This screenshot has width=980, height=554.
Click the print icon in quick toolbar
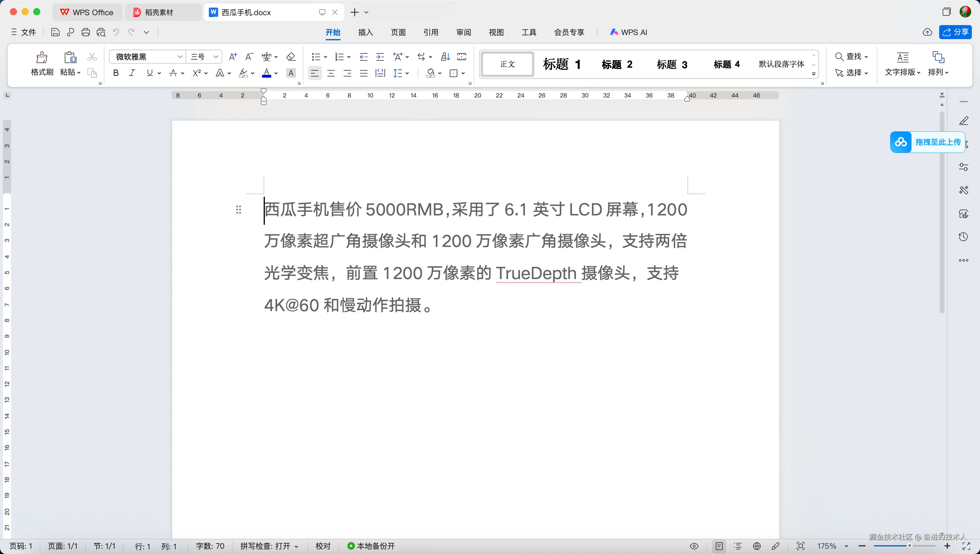pos(85,32)
